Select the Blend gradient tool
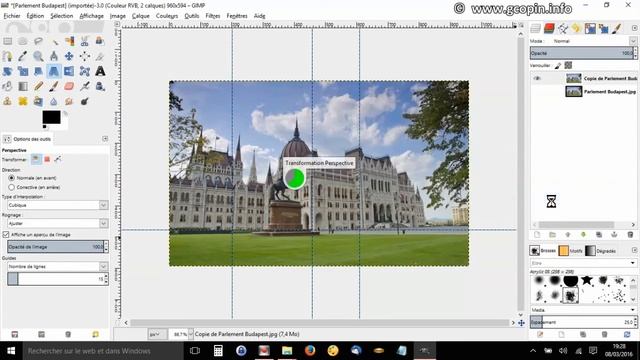 coord(23,86)
